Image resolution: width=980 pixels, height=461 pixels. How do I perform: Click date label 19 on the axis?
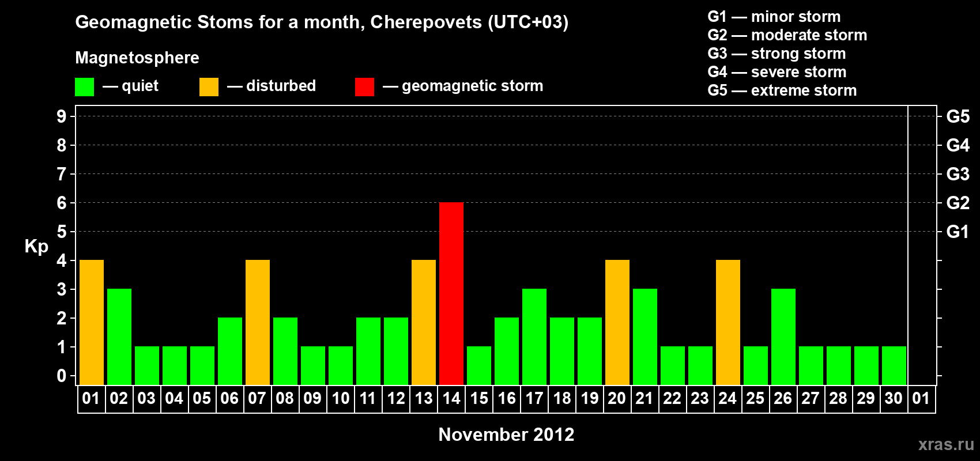point(590,399)
